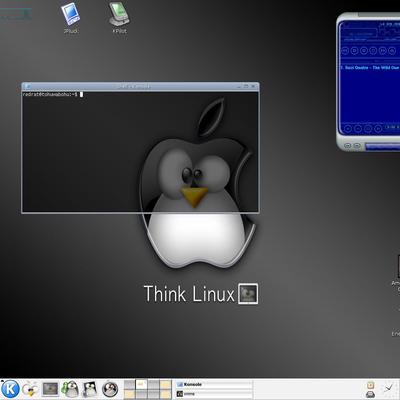Switch to the Konsole taskbar entry
Viewport: 400px width, 400px height.
coord(214,384)
